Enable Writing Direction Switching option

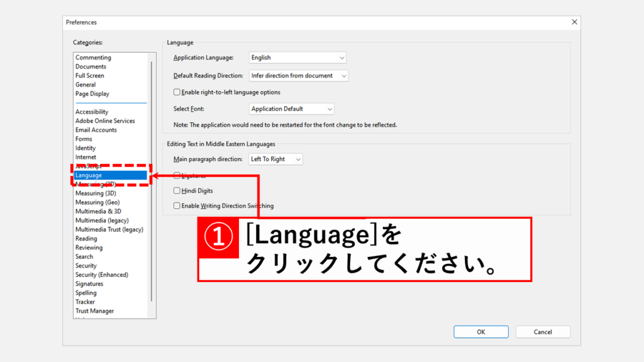[x=177, y=206]
